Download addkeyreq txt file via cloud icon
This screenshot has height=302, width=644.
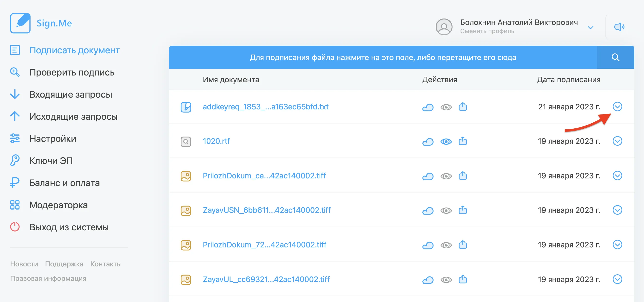[x=428, y=107]
